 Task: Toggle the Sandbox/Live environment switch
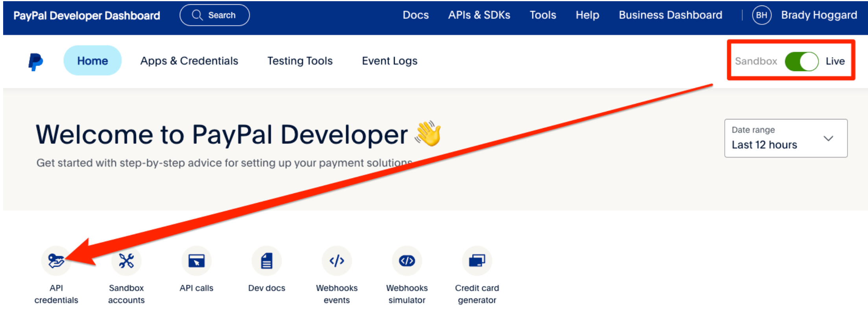pyautogui.click(x=802, y=61)
